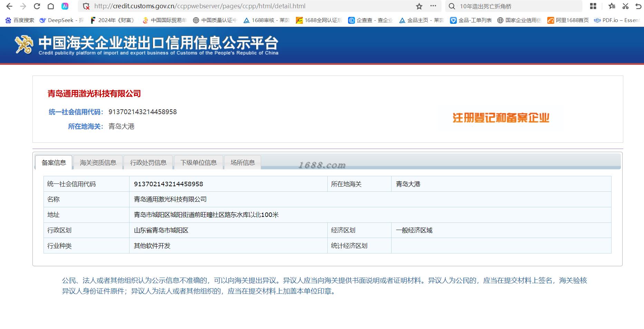
Task: Open the browser home page
Action: pos(51,6)
